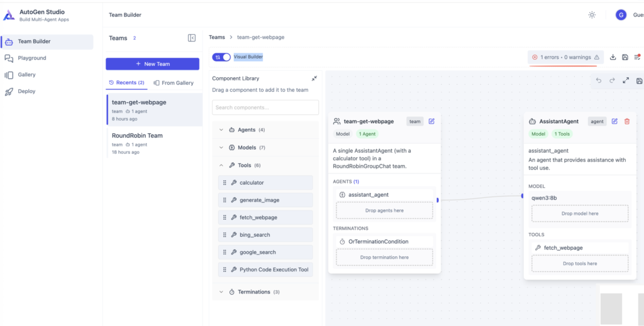Toggle light/dark theme sun icon

click(592, 15)
